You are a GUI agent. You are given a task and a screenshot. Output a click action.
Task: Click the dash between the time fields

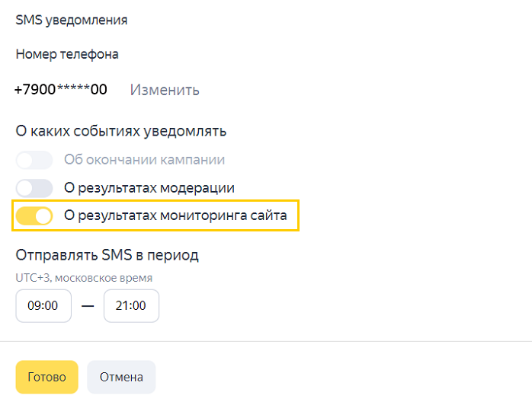point(88,305)
